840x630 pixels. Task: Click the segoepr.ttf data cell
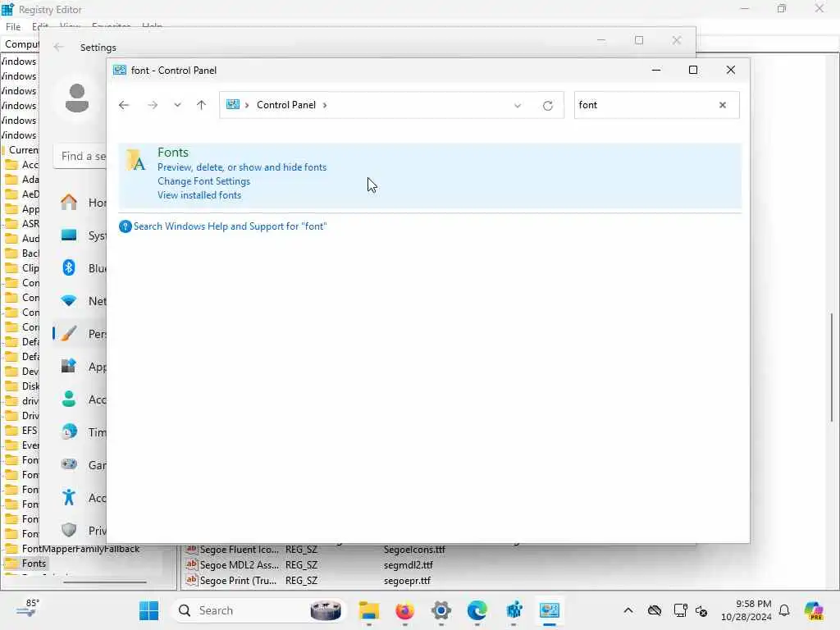pos(407,580)
